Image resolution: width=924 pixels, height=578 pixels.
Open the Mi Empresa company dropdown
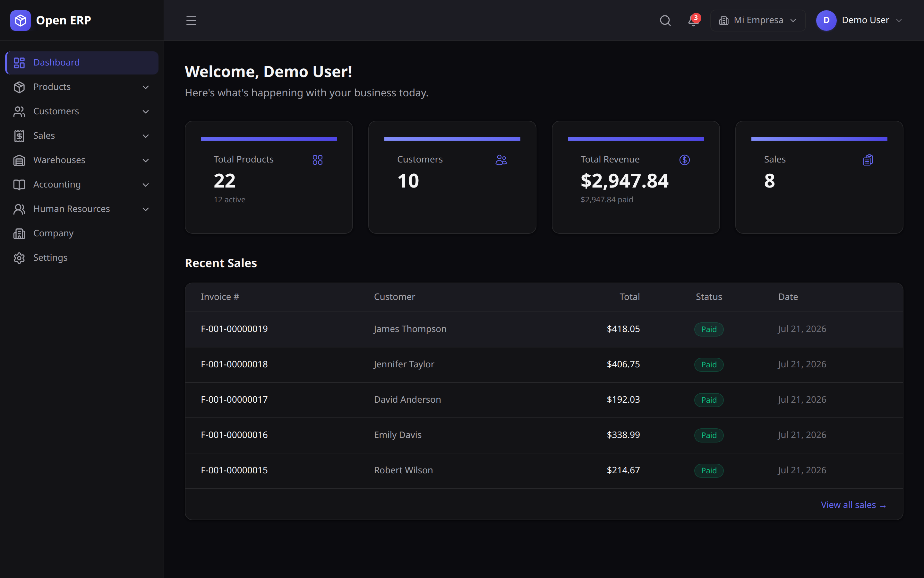(x=757, y=20)
